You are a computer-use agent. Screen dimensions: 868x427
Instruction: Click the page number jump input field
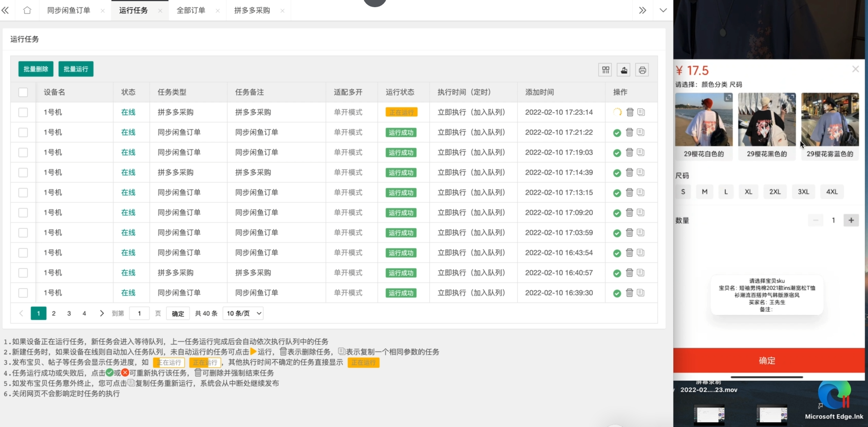click(139, 313)
